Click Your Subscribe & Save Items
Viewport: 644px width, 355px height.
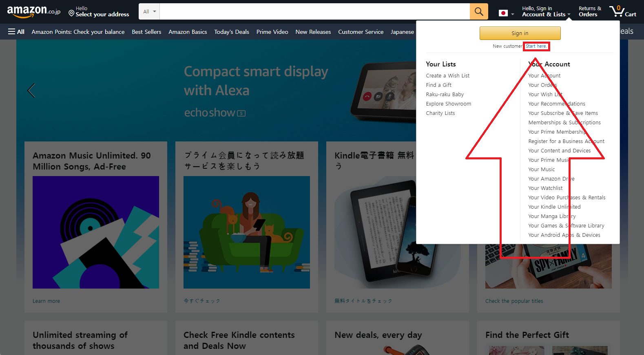[x=563, y=113]
